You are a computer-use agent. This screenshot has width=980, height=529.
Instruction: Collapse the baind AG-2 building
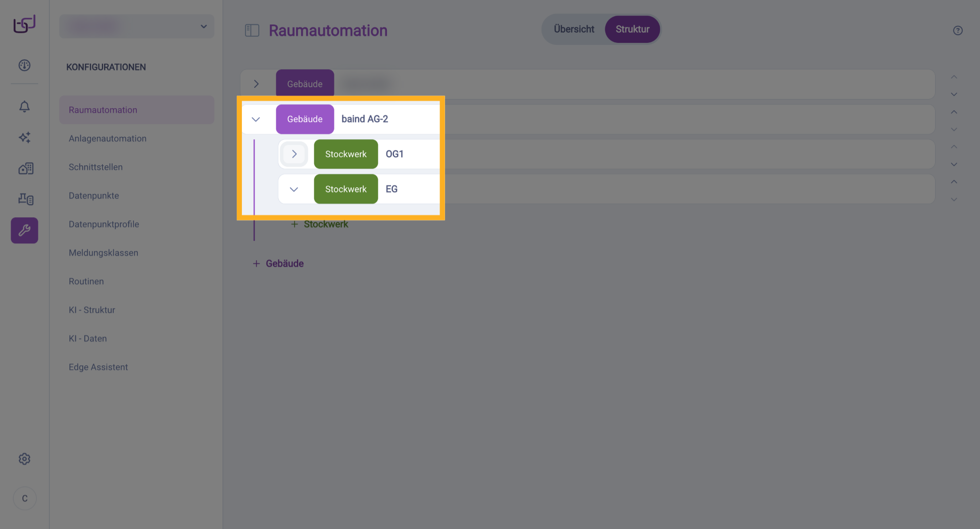[256, 119]
